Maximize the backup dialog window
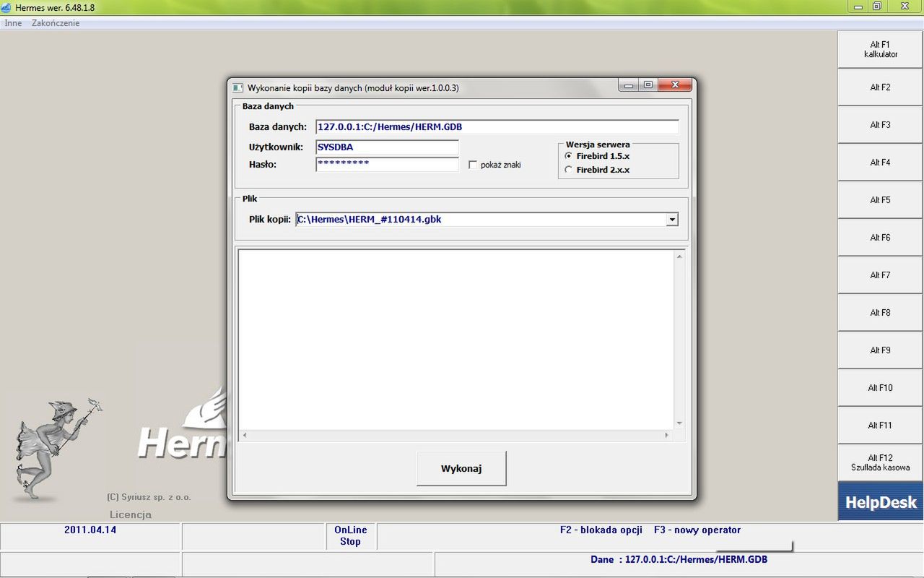 pyautogui.click(x=648, y=85)
